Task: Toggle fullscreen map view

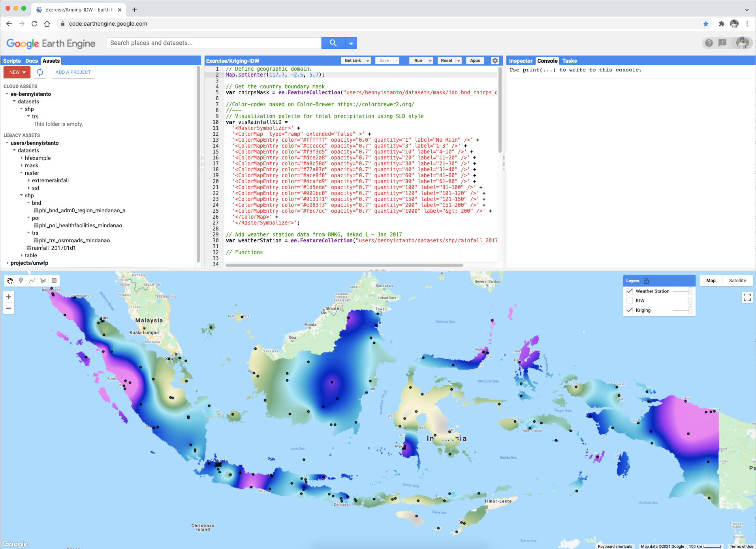Action: point(747,297)
